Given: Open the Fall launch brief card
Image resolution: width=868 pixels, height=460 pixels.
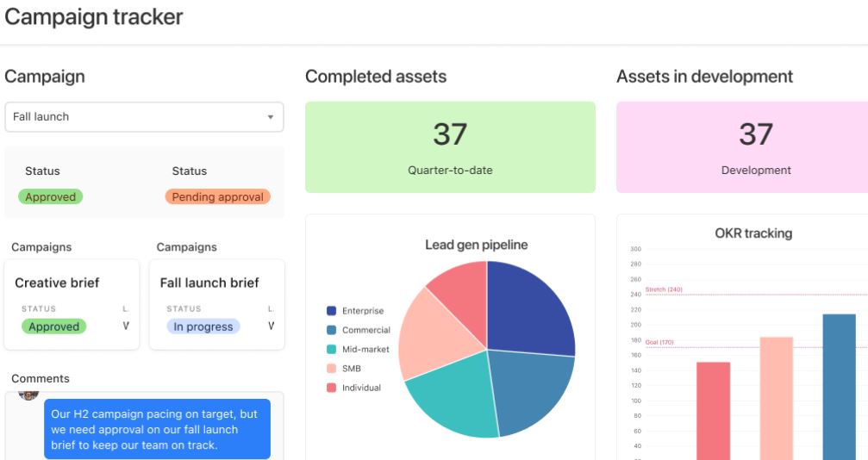Looking at the screenshot, I should point(217,304).
